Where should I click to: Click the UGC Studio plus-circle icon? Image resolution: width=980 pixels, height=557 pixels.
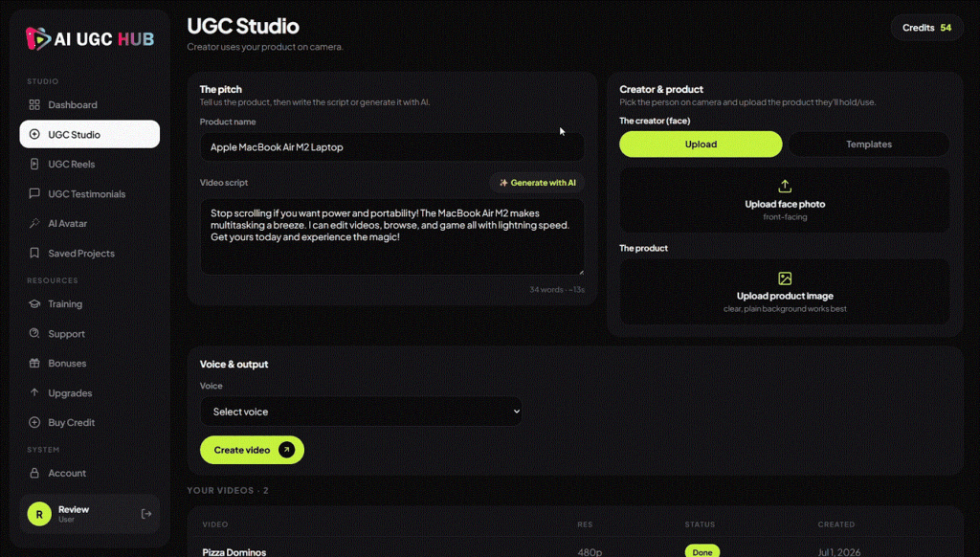[x=34, y=134]
